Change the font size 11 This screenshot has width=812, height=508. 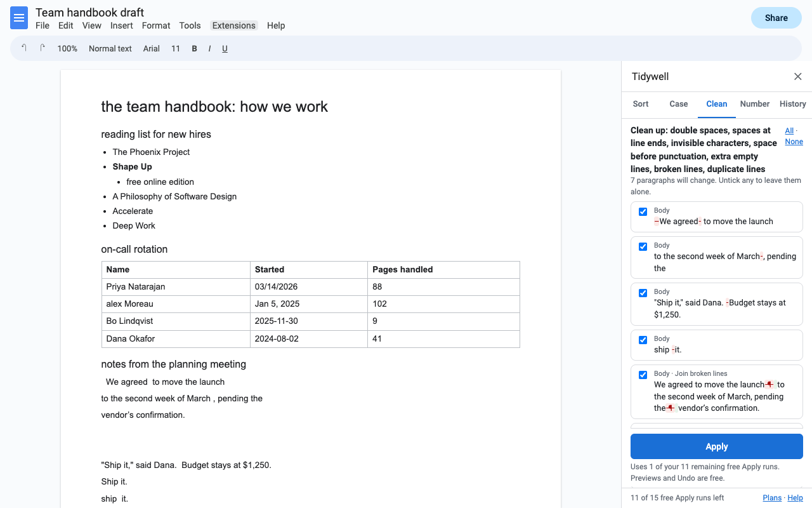pyautogui.click(x=176, y=48)
